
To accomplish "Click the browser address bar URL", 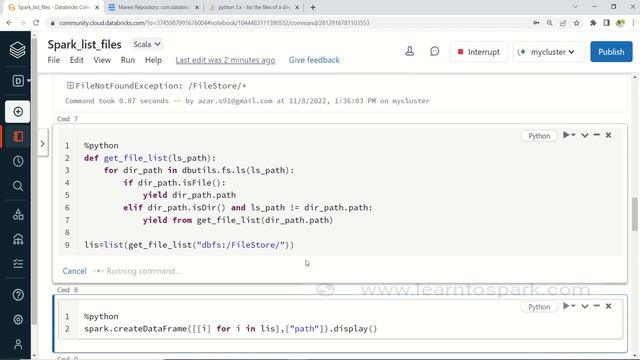I will coord(214,23).
